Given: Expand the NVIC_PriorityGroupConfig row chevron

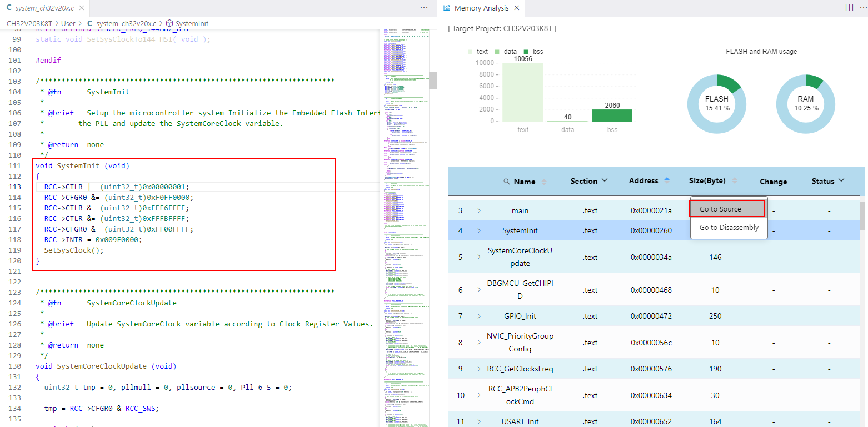Looking at the screenshot, I should (479, 343).
